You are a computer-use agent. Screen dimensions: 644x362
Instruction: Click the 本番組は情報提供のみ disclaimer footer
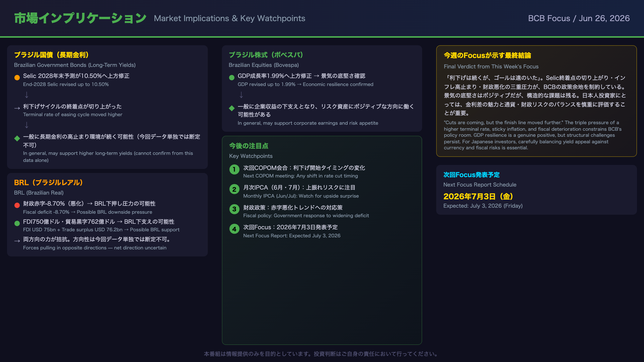click(322, 354)
